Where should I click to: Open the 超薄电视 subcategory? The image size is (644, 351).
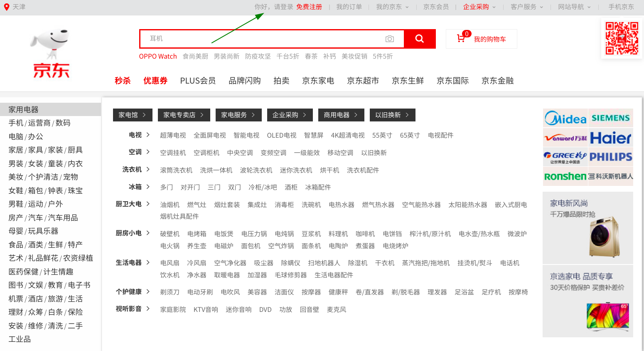point(173,135)
